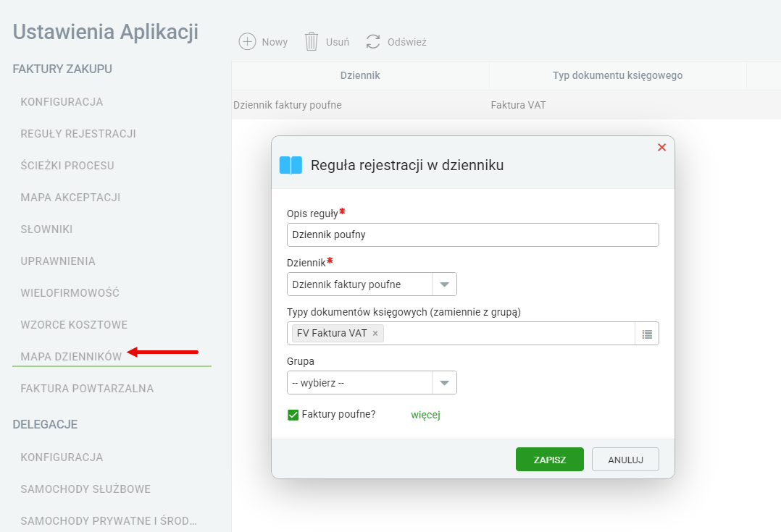781x532 pixels.
Task: Open Dziennik faktury poufne combo box
Action: coord(372,284)
